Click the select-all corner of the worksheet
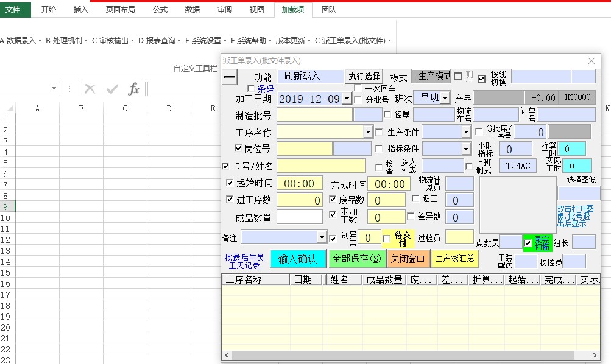The height and width of the screenshot is (364, 611). click(x=7, y=108)
